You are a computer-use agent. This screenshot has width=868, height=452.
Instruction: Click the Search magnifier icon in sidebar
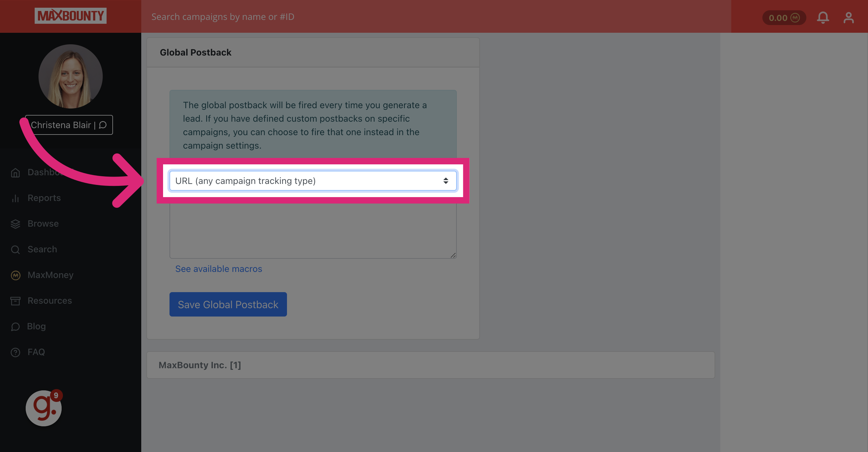coord(15,249)
